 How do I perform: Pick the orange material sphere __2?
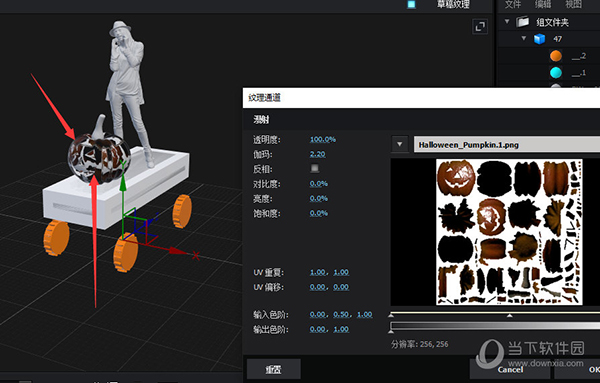coord(556,56)
